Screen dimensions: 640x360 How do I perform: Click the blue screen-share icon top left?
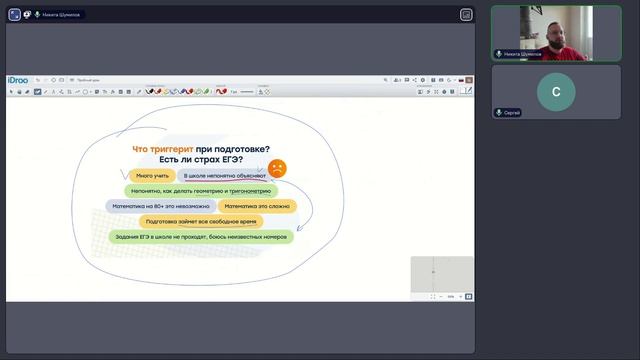tap(14, 15)
